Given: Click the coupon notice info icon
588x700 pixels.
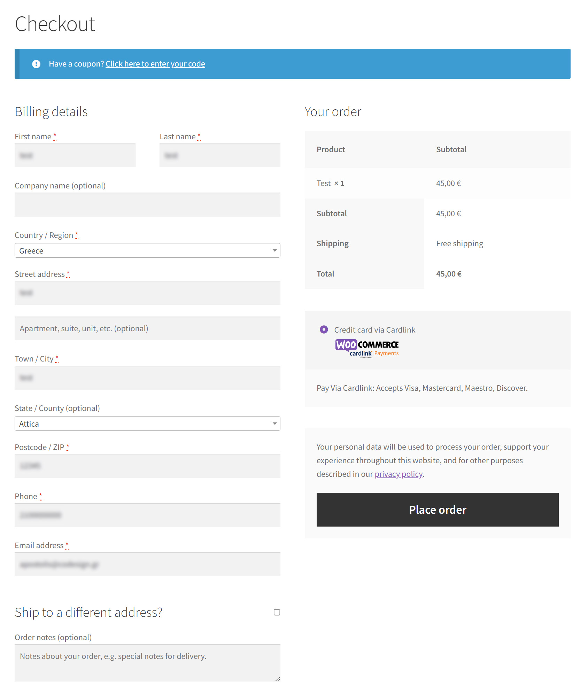Looking at the screenshot, I should pyautogui.click(x=36, y=64).
